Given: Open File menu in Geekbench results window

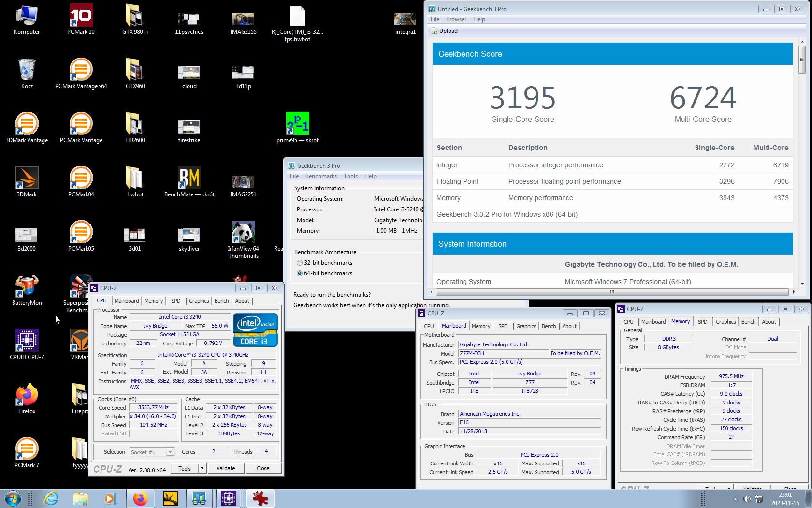Looking at the screenshot, I should coord(435,19).
